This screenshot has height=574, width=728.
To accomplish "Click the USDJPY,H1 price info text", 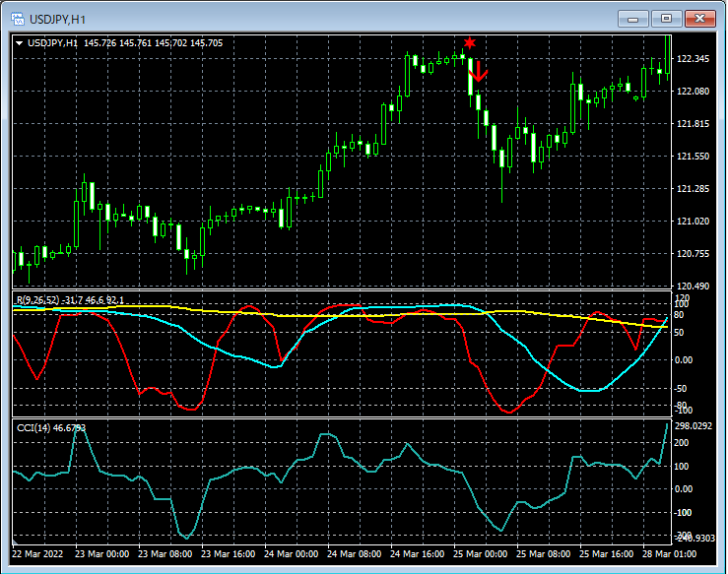I will click(x=125, y=43).
